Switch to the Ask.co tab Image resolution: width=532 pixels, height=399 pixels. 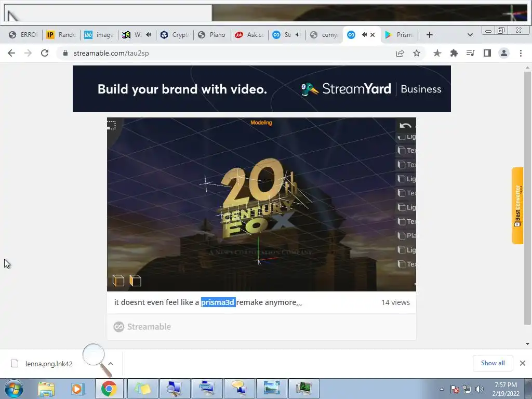(250, 35)
